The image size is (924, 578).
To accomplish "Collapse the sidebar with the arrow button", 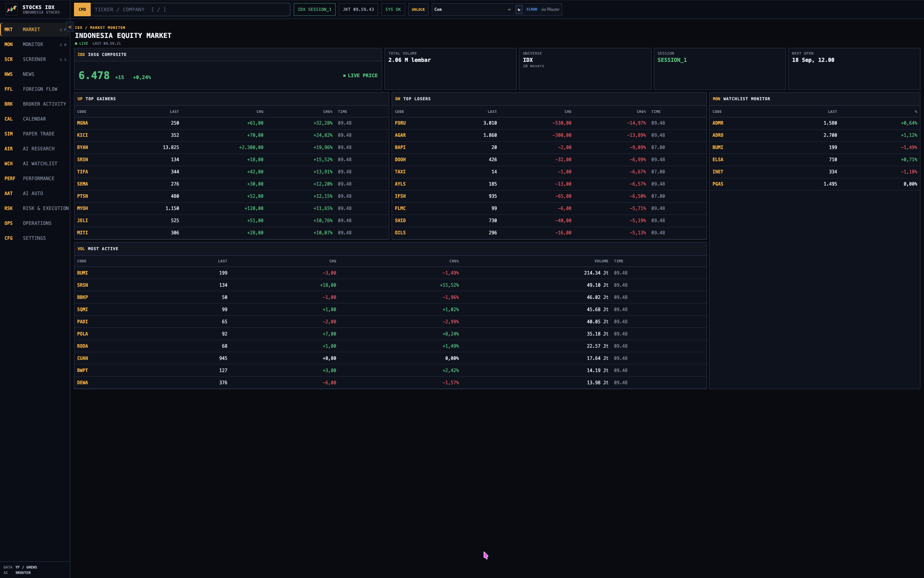I will coord(69,27).
